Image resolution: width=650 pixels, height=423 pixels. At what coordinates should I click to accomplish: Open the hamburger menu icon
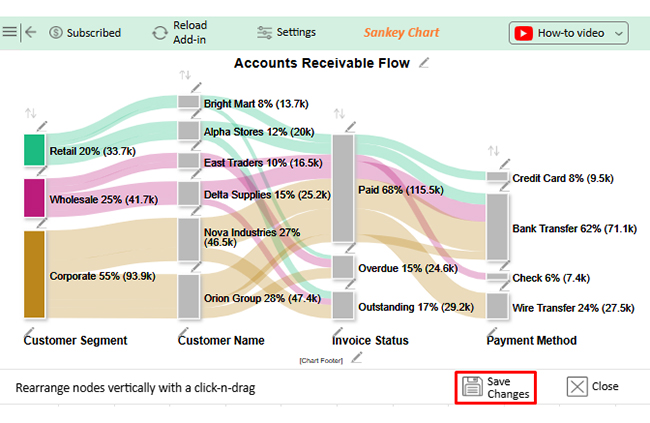pos(10,32)
